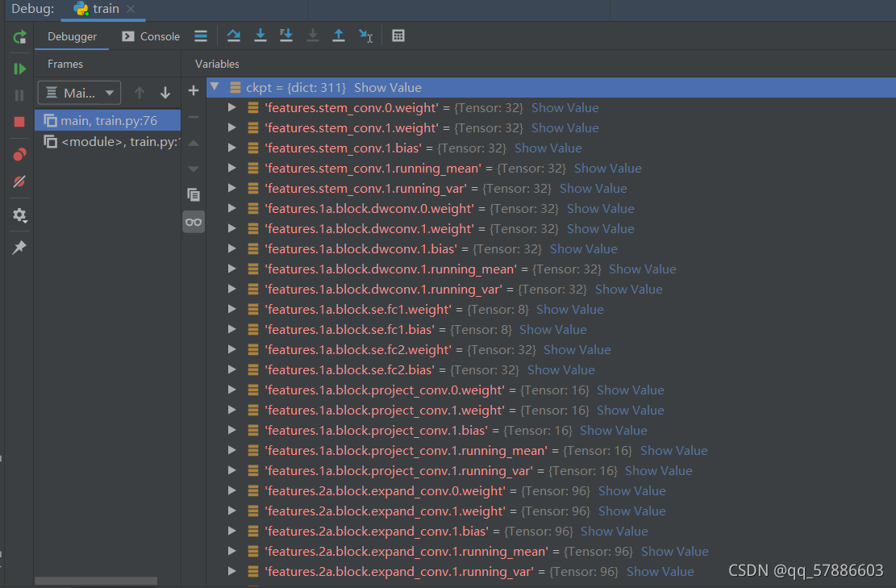
Task: Show Value for 1a.block.dwconv.1.bias
Action: (x=583, y=248)
